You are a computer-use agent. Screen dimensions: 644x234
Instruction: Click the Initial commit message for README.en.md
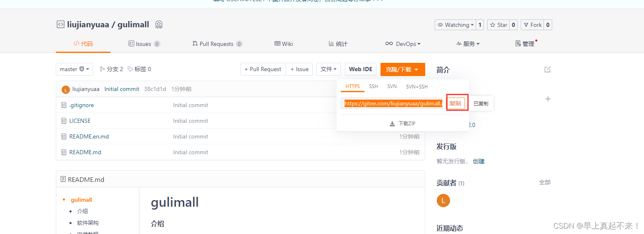coord(191,136)
